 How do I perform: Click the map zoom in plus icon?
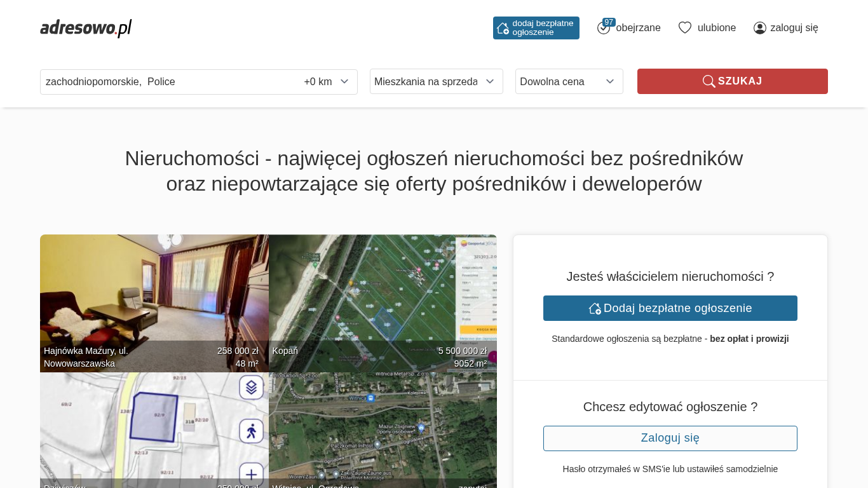click(x=251, y=474)
